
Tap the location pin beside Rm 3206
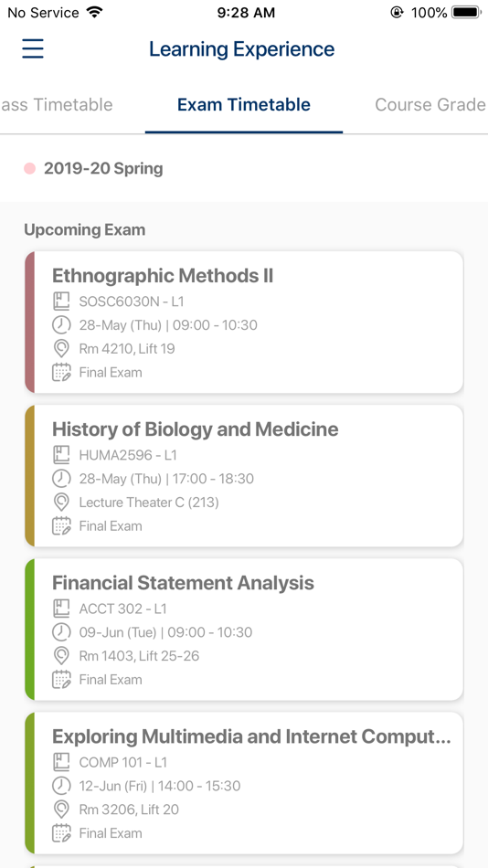(x=61, y=810)
